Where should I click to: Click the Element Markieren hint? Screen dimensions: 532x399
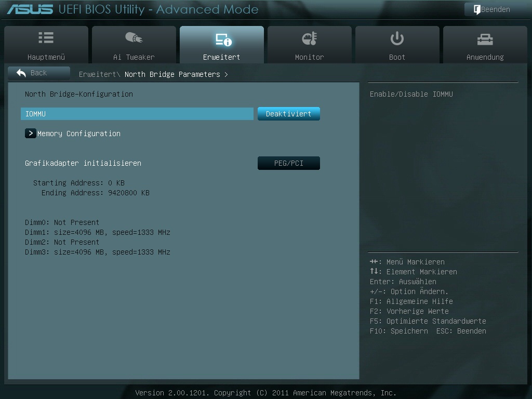click(413, 272)
